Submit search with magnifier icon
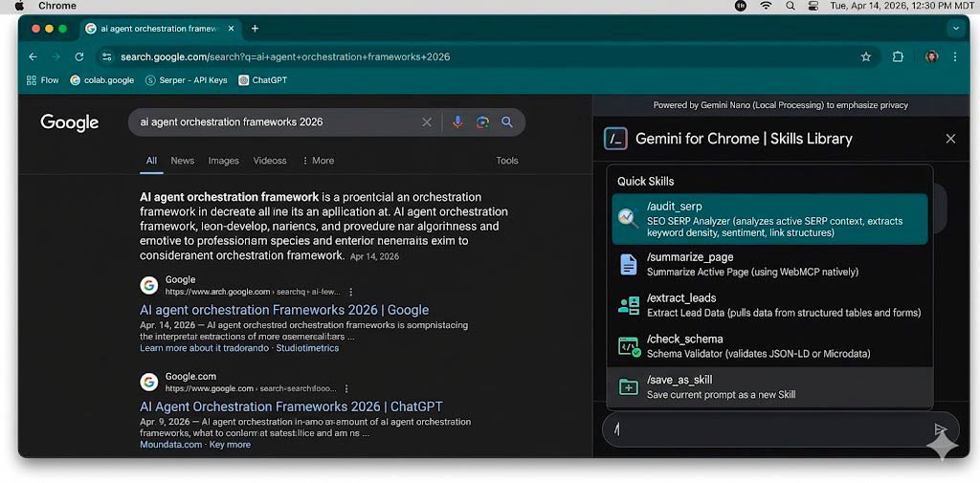980x483 pixels. point(507,121)
